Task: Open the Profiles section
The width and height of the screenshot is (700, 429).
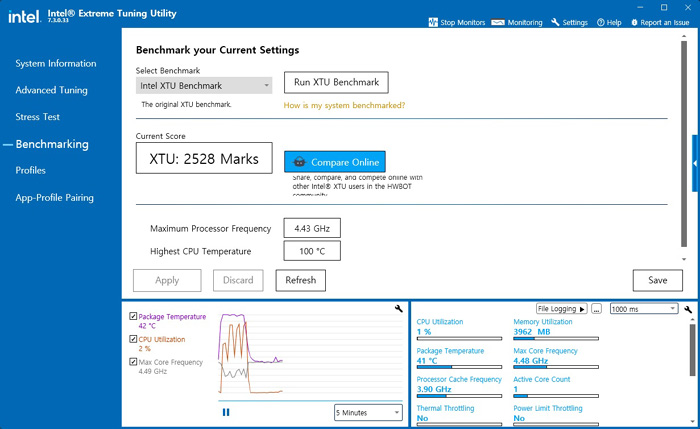Action: [x=30, y=170]
